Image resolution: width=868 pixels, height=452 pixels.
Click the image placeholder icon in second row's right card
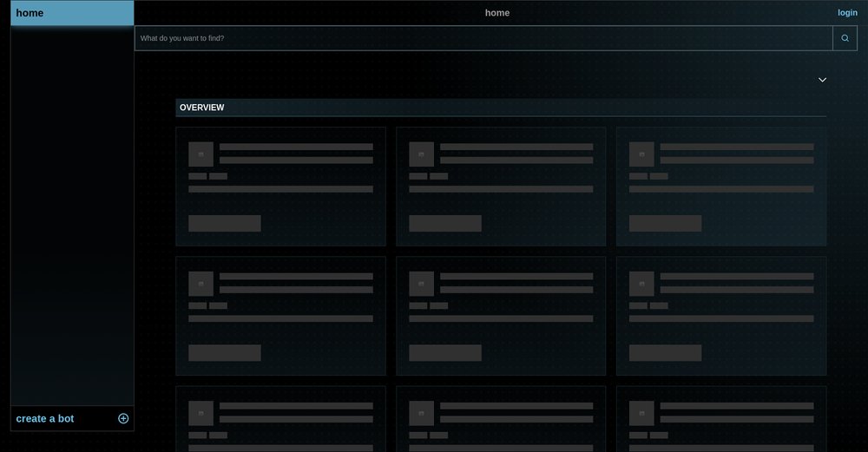pyautogui.click(x=641, y=284)
